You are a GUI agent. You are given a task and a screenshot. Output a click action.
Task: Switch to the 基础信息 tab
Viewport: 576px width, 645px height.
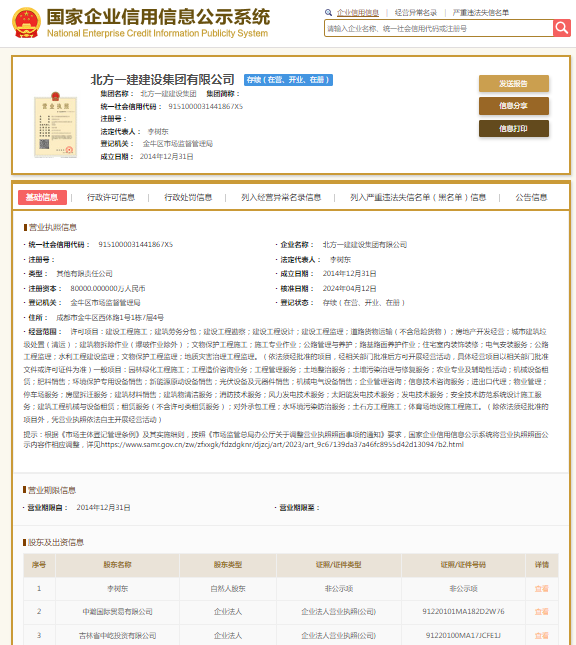(x=42, y=197)
